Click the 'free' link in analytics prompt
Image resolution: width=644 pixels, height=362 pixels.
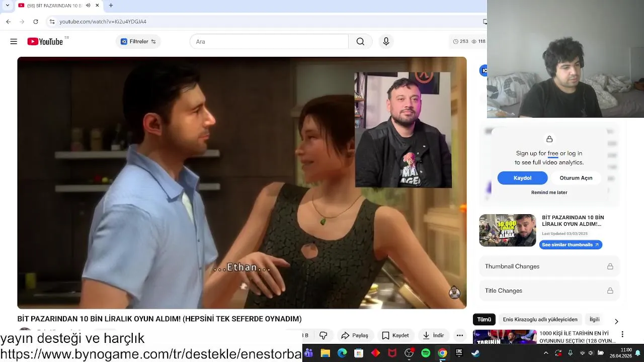coord(553,153)
